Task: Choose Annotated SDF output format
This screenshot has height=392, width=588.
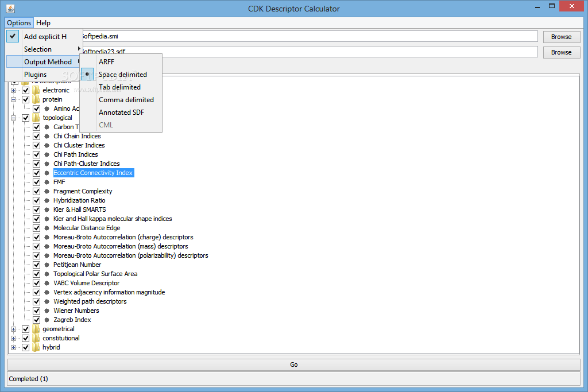Action: coord(121,112)
